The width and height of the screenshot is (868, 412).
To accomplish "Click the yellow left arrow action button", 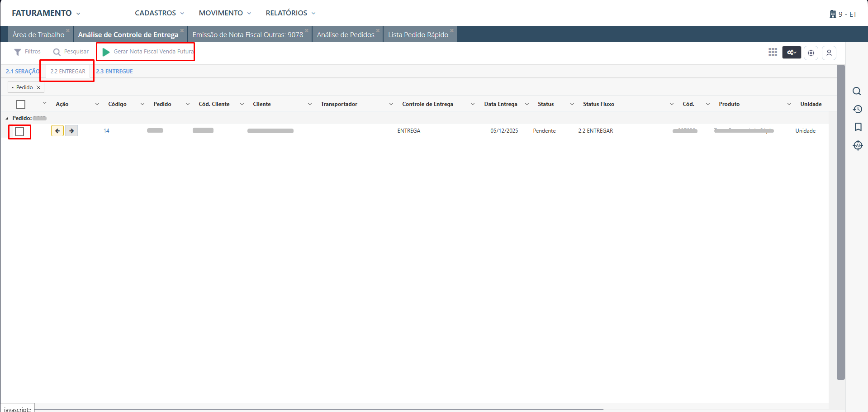I will point(57,131).
